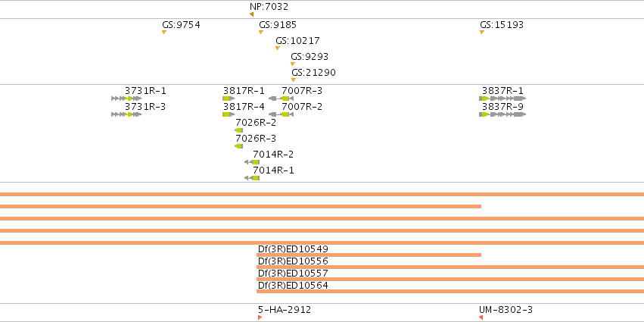Select the GS:21290 insertion marker
Image resolution: width=644 pixels, height=322 pixels.
(294, 80)
